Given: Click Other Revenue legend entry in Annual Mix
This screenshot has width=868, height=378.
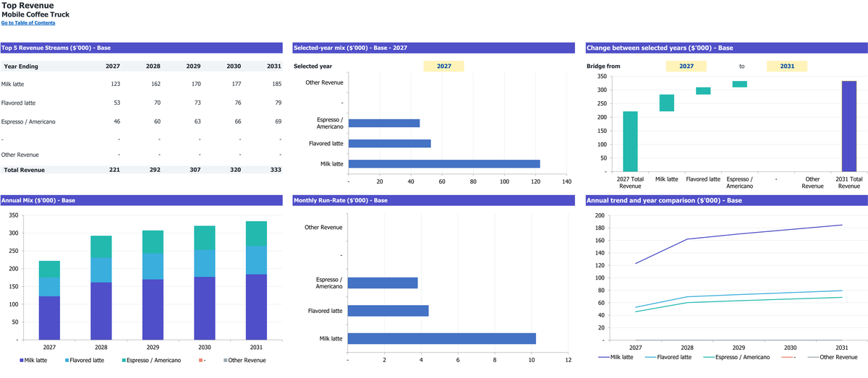Looking at the screenshot, I should pyautogui.click(x=244, y=360).
